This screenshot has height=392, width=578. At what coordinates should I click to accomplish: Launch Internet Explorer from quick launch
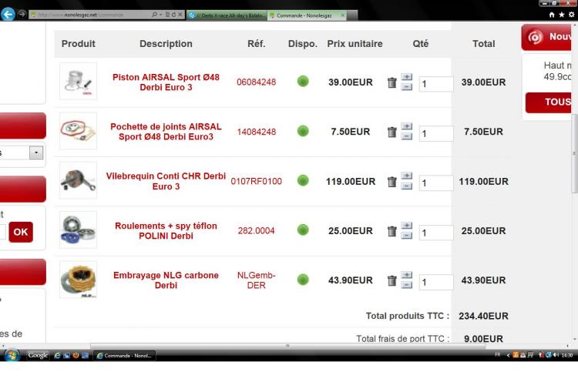pyautogui.click(x=57, y=356)
